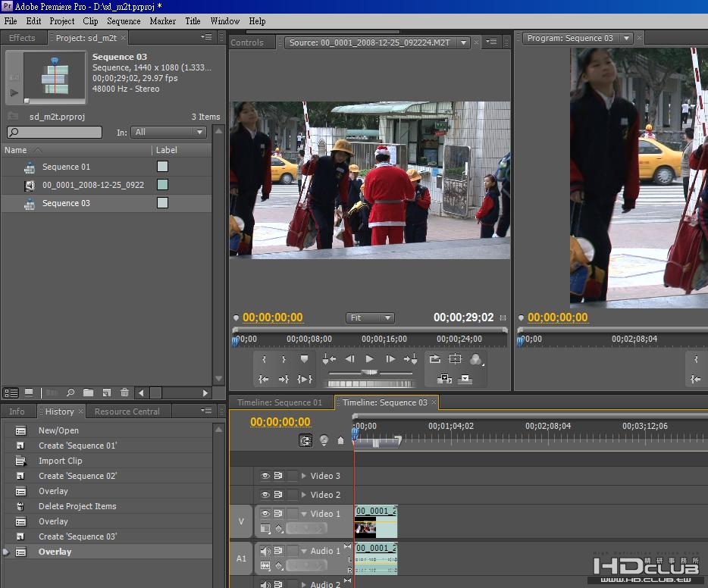Screen dimensions: 708x588
Task: Toggle the timeline Snap button
Action: pyautogui.click(x=305, y=440)
